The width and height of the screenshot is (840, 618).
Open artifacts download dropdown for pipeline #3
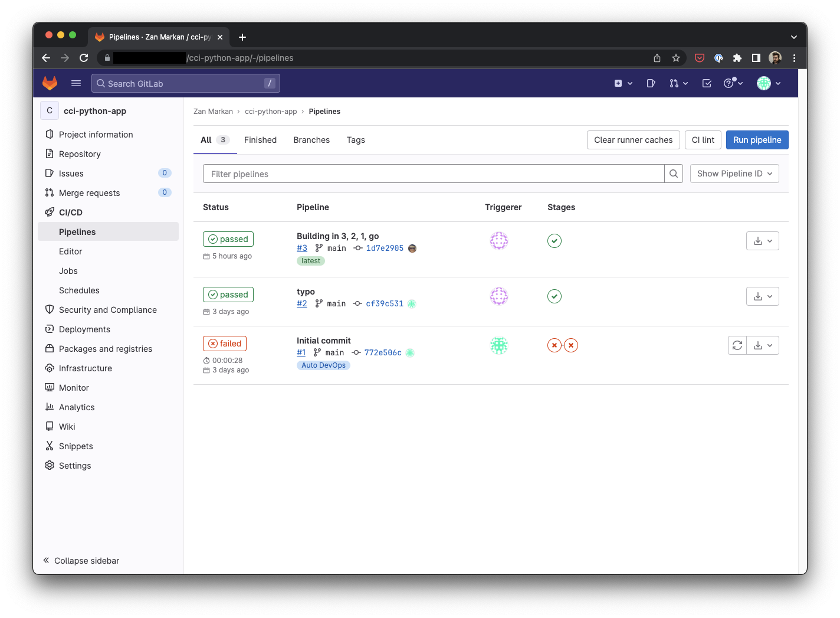coord(763,241)
